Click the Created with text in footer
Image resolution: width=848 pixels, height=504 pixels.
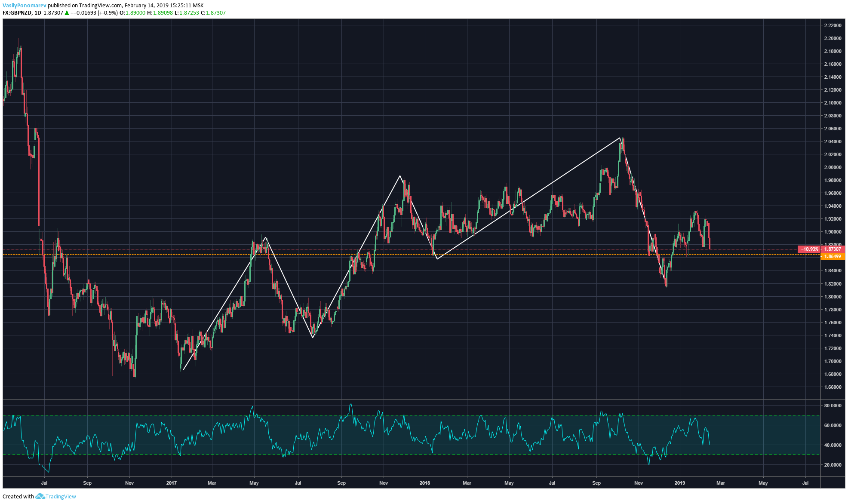coord(18,496)
